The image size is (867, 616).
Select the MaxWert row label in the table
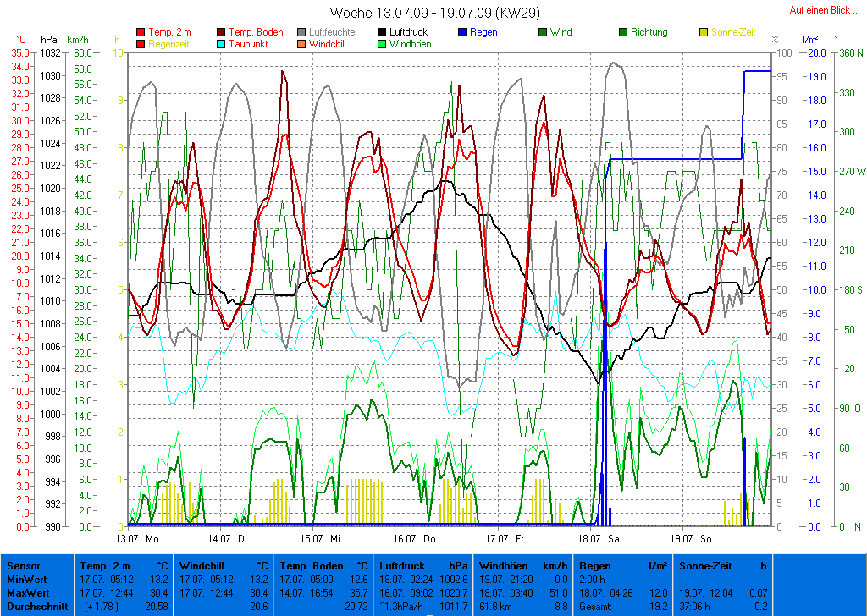coord(25,591)
